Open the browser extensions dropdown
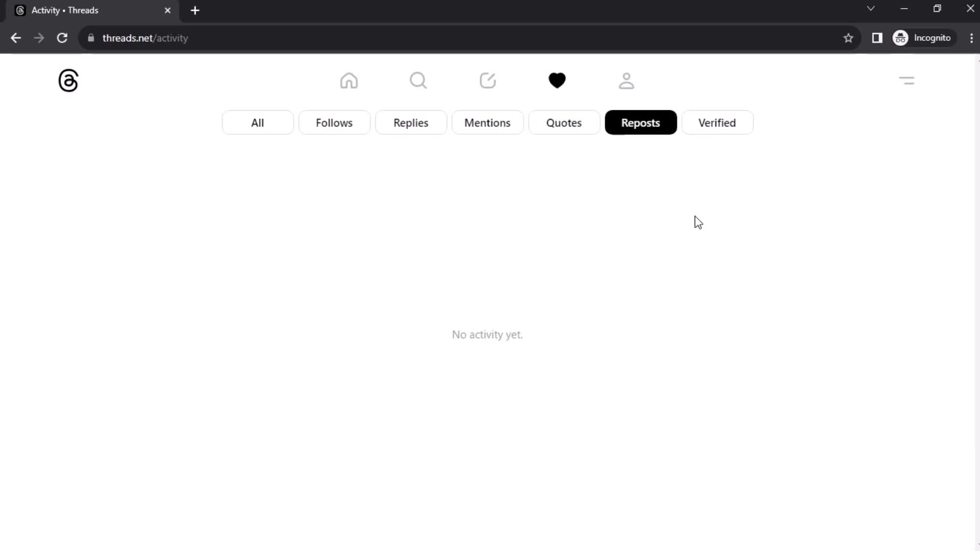The image size is (980, 551). click(877, 38)
